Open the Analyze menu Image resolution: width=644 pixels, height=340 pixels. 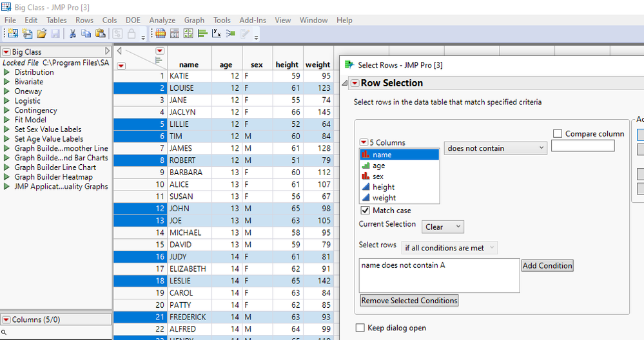pos(162,20)
